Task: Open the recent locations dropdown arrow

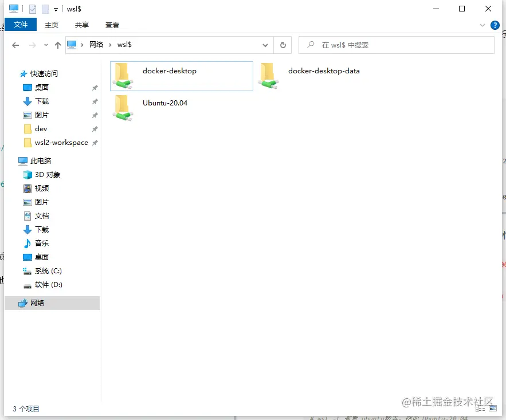Action: coord(46,45)
